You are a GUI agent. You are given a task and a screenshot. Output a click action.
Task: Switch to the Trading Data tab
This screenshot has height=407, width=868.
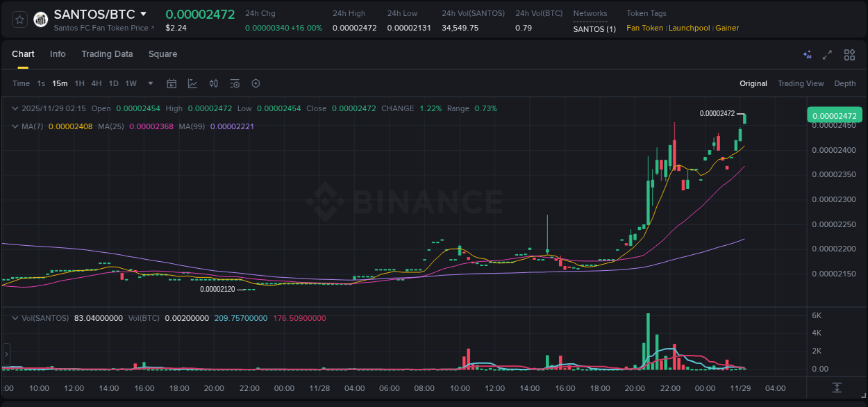107,54
